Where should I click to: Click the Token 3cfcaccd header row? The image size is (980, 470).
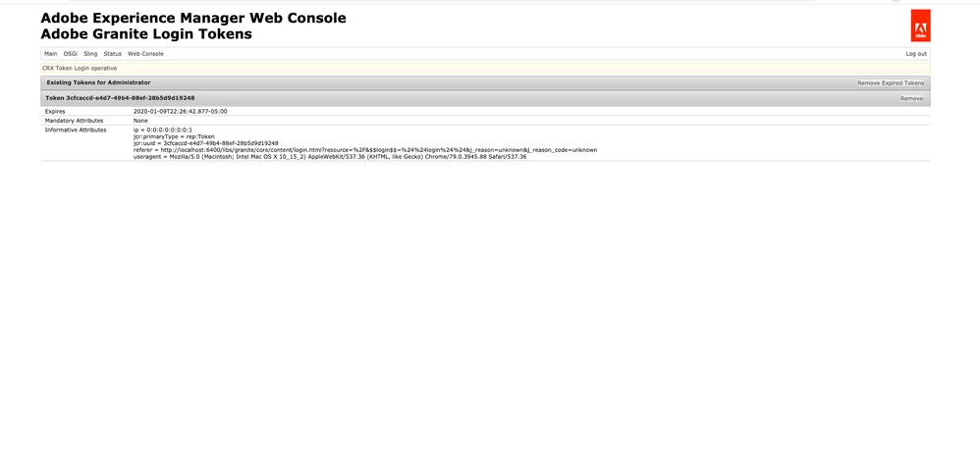[x=485, y=99]
